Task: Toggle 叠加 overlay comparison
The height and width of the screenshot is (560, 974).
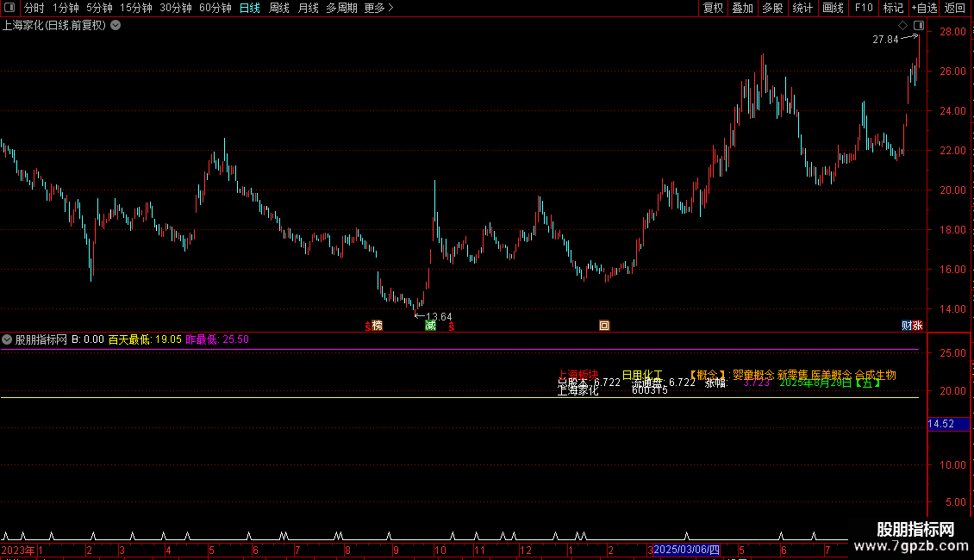Action: point(742,8)
